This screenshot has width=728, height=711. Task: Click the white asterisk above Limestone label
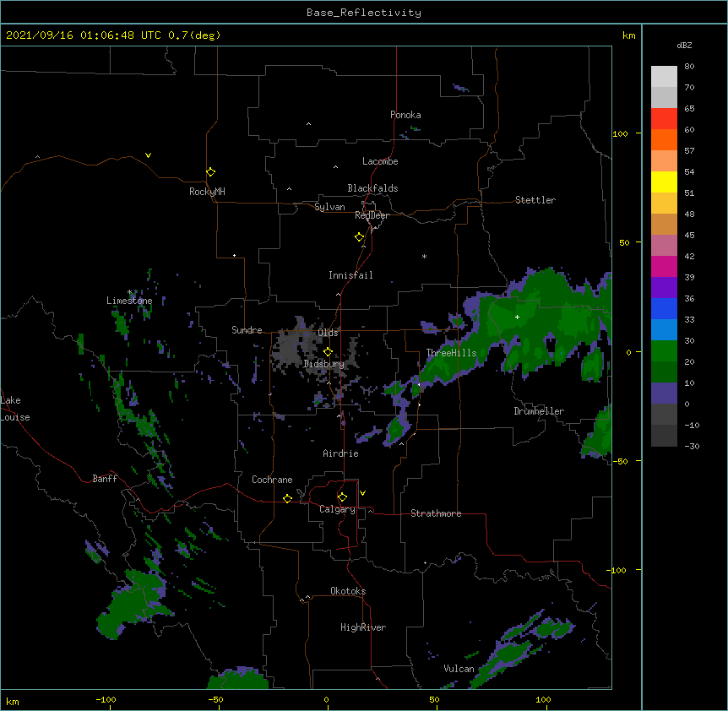[129, 292]
